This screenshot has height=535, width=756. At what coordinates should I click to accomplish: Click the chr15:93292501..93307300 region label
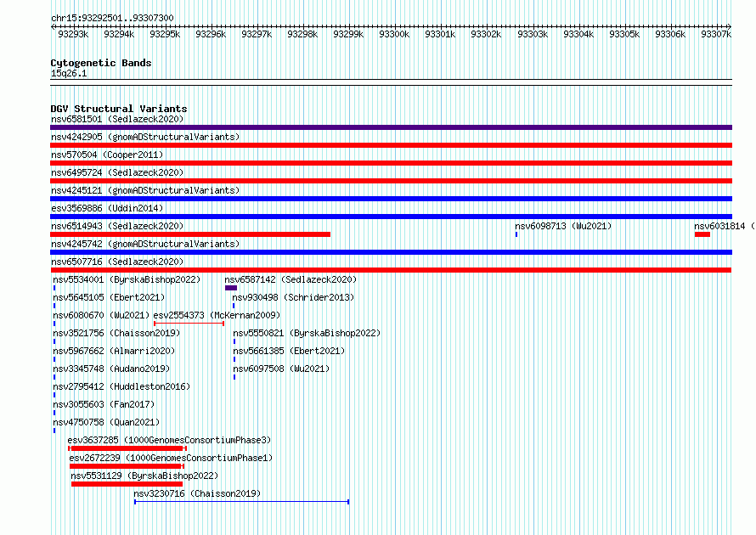point(112,18)
